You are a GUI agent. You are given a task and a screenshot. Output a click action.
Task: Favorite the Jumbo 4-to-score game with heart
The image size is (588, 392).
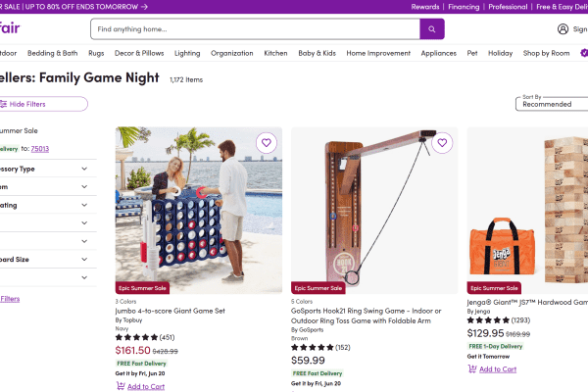click(267, 142)
